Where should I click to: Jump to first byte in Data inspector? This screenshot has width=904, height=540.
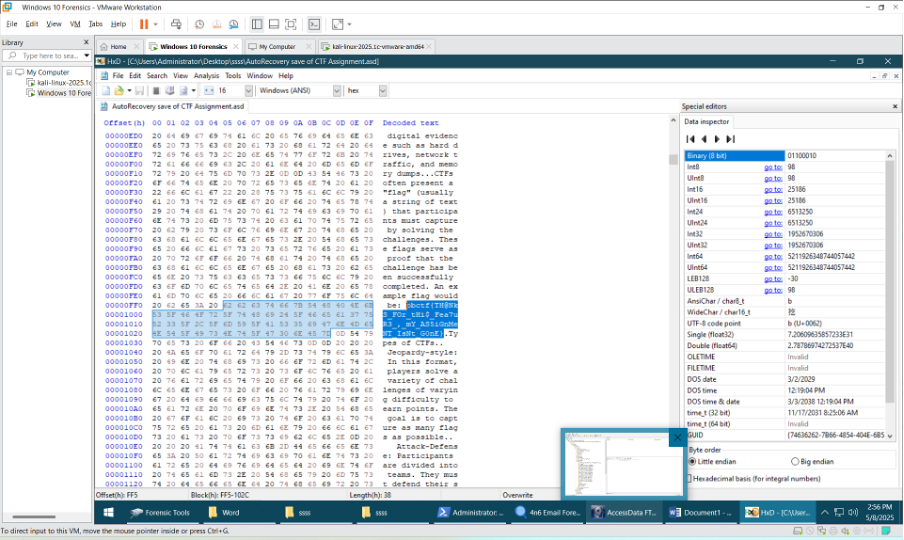tap(691, 139)
